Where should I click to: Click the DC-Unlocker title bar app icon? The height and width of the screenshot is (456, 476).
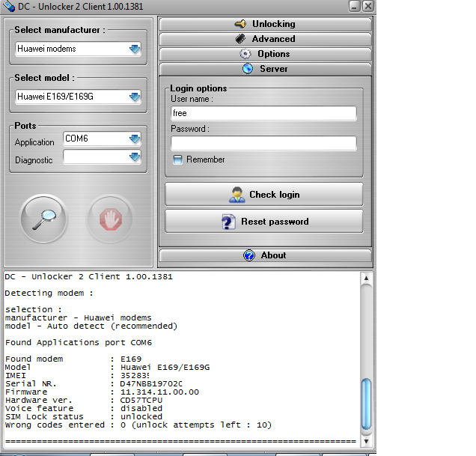pos(8,6)
